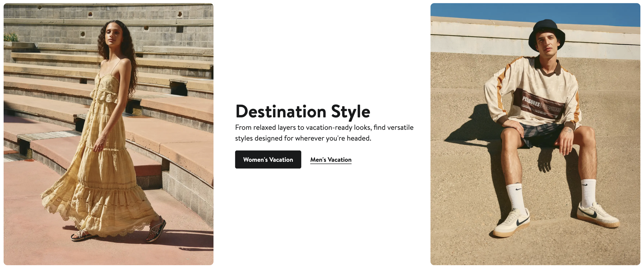Open the woman in yellow dress photo
The height and width of the screenshot is (269, 644).
click(x=108, y=134)
